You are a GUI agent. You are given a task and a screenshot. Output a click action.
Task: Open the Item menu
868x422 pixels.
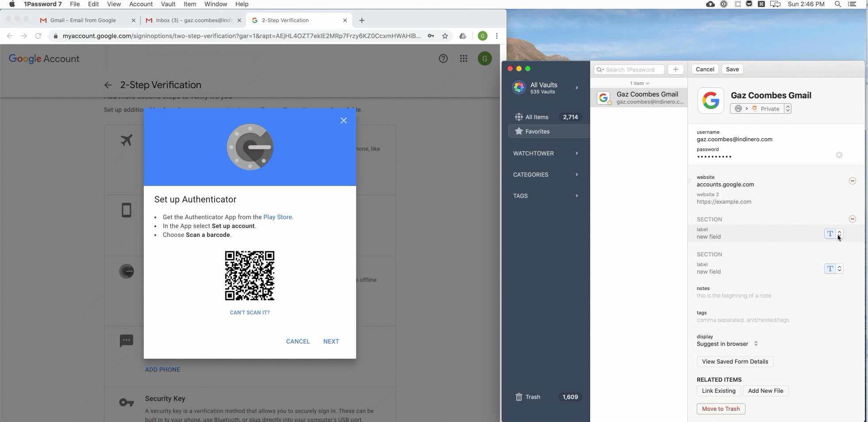point(190,4)
